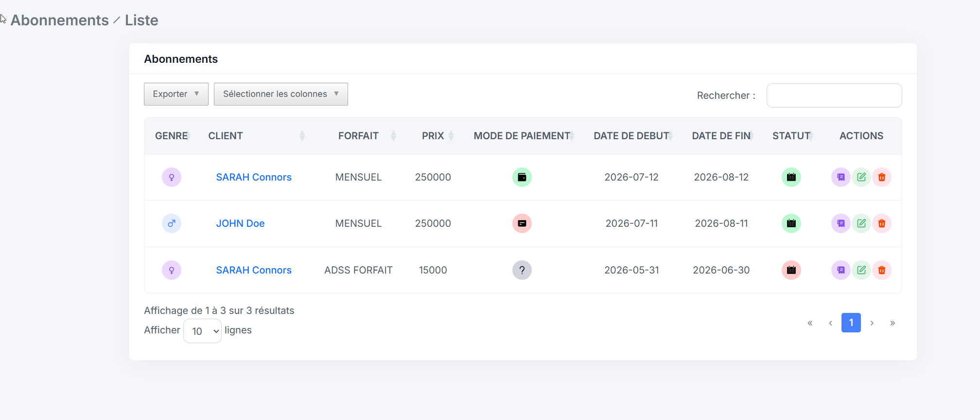Go to next page arrow

[872, 323]
